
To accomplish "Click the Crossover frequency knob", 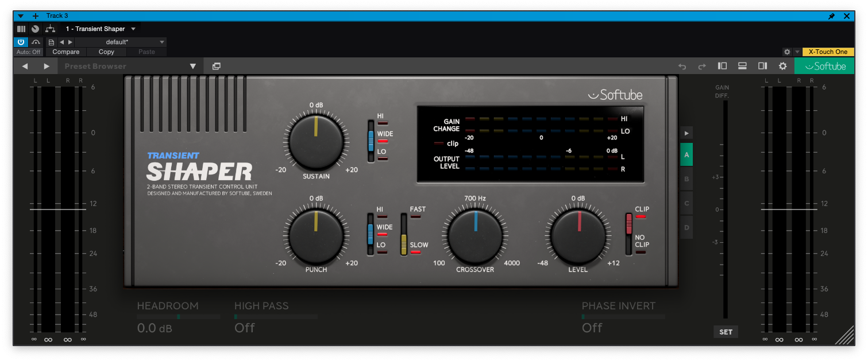I will [x=475, y=235].
